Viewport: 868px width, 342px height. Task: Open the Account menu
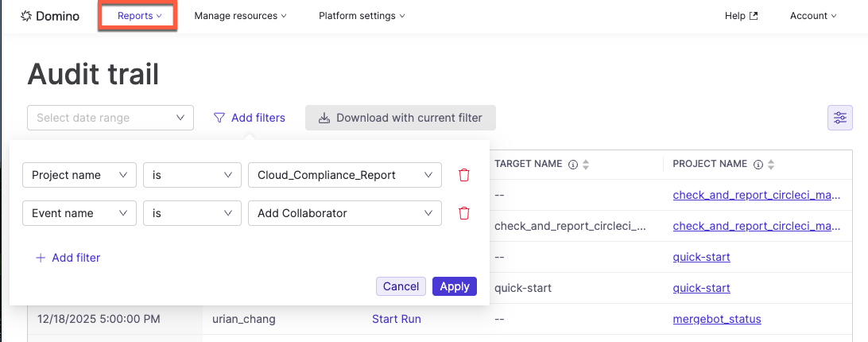[x=812, y=16]
